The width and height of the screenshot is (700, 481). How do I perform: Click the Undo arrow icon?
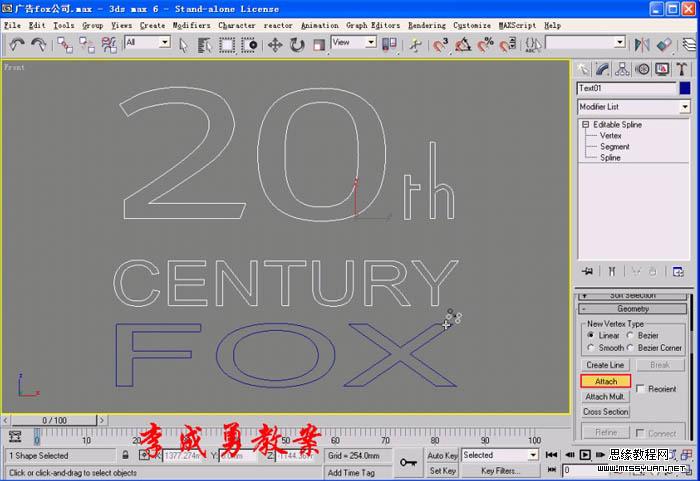[17, 45]
